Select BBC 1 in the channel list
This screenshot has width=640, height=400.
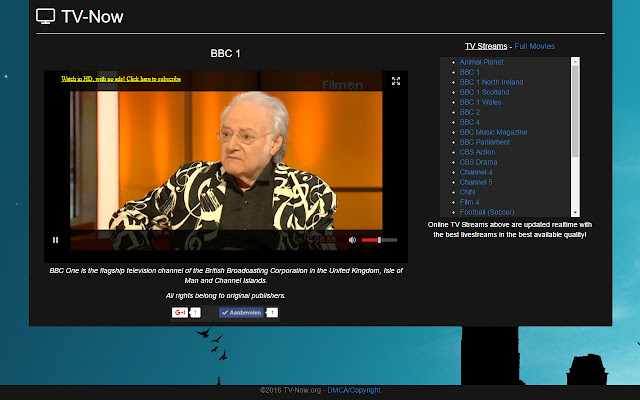click(469, 72)
